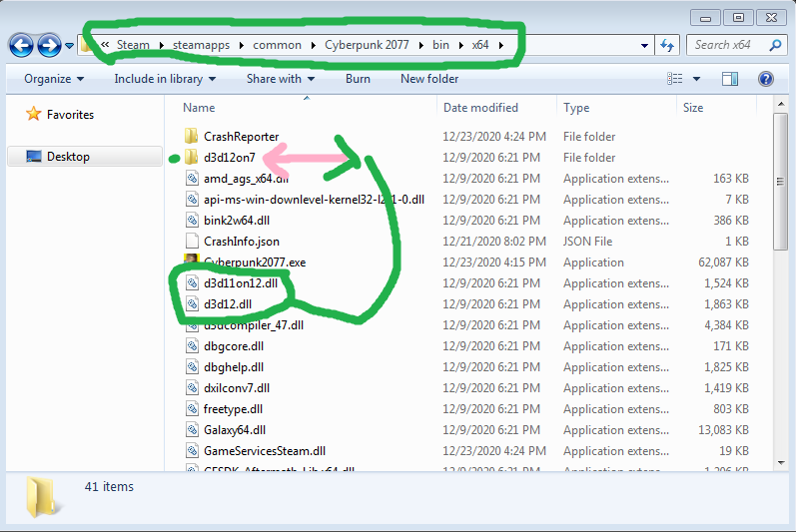Click the Help question mark icon

(766, 79)
